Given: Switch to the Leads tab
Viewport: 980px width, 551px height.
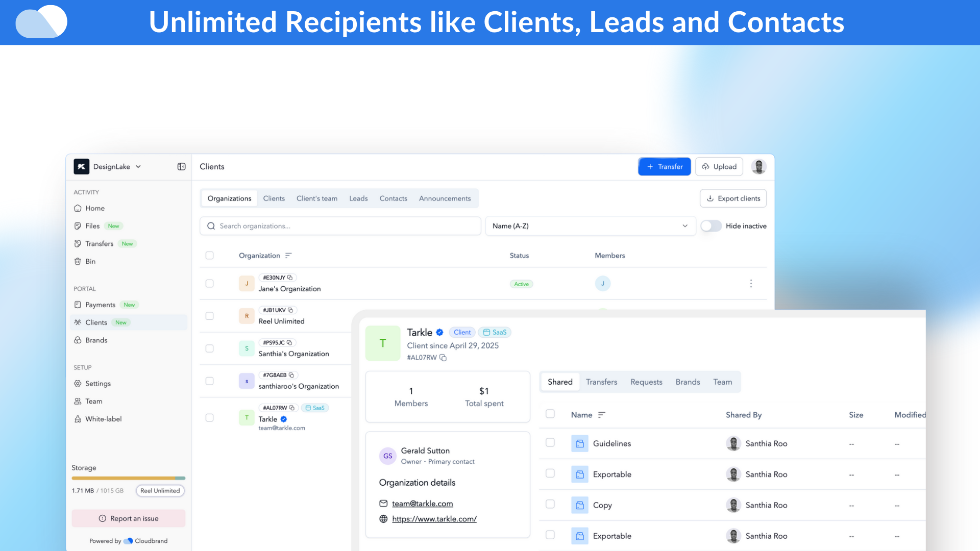Looking at the screenshot, I should point(358,198).
